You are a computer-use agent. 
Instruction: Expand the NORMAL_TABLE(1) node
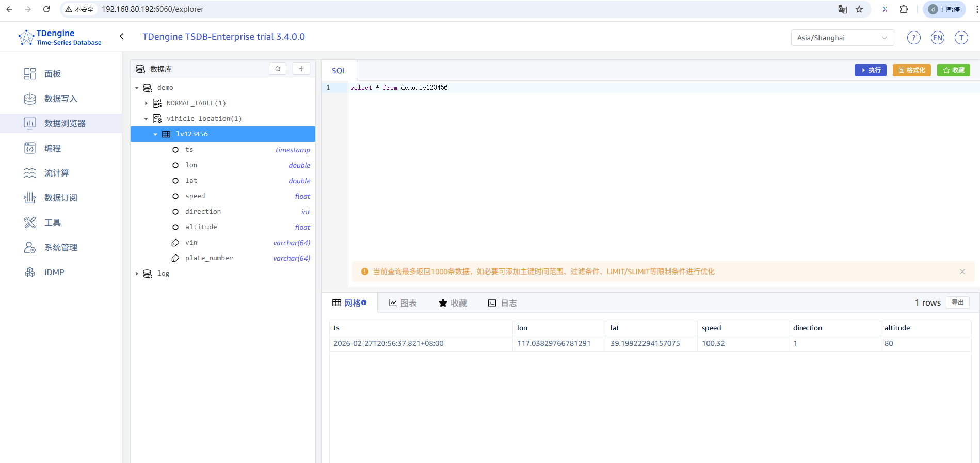click(146, 103)
